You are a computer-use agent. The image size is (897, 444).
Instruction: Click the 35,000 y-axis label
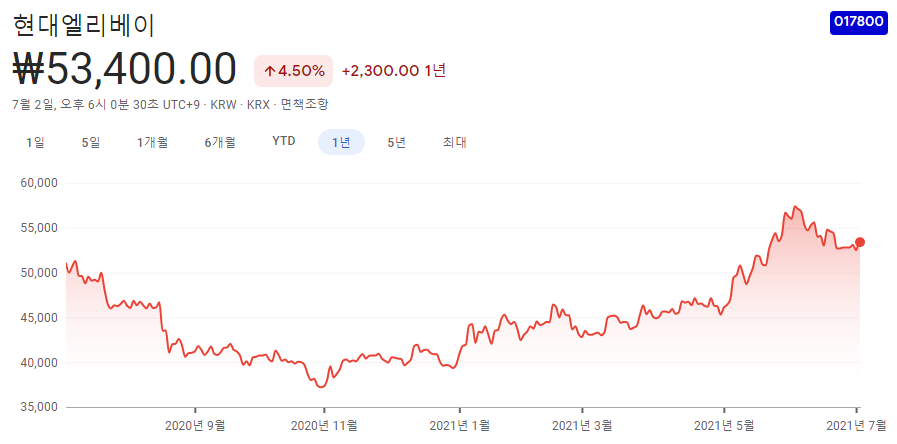coord(38,407)
